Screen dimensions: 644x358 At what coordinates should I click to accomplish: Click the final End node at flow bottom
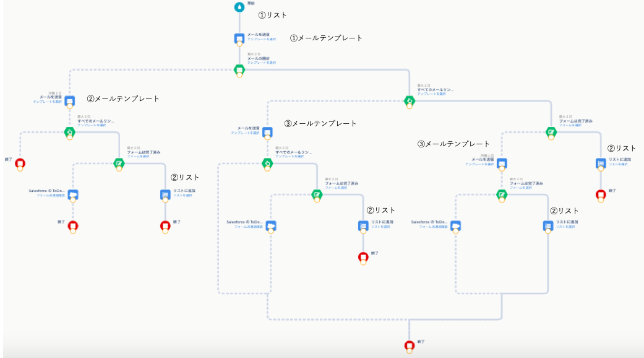410,345
